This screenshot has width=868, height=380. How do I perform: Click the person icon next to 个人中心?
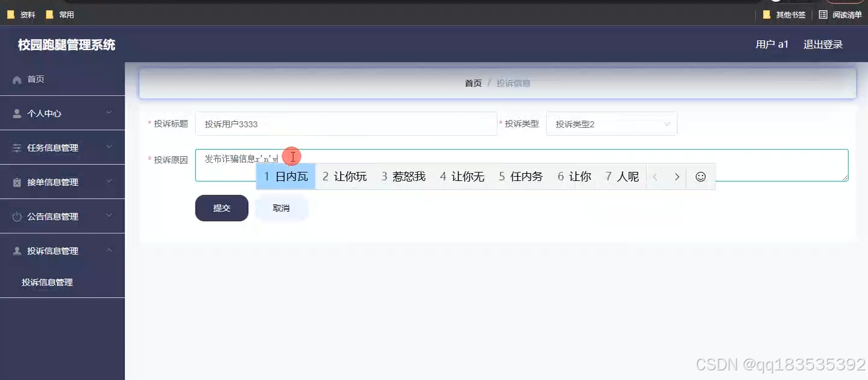click(x=16, y=113)
